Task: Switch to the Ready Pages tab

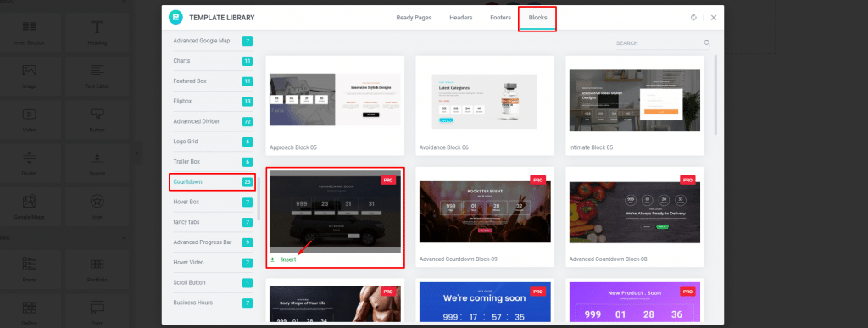Action: click(414, 18)
